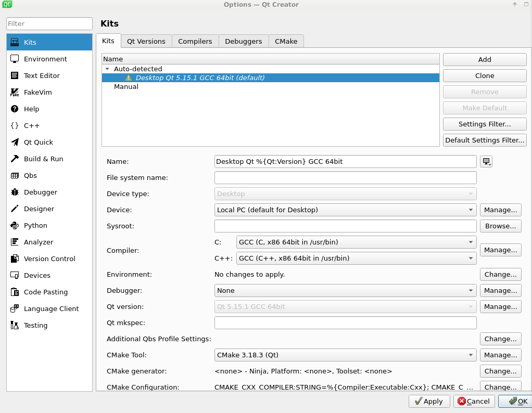The width and height of the screenshot is (532, 413).
Task: Open the C++ compiler dropdown
Action: click(356, 259)
